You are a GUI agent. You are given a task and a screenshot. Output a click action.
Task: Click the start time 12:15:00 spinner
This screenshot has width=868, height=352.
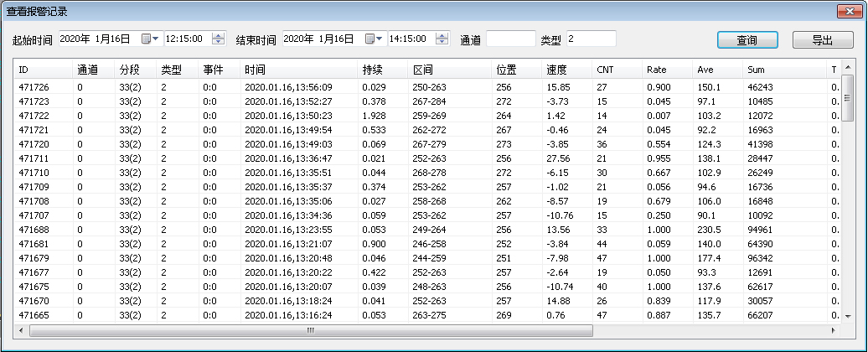[220, 39]
